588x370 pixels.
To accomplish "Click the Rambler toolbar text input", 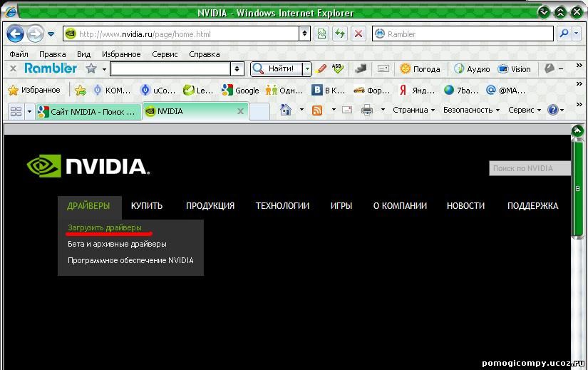I will (170, 68).
